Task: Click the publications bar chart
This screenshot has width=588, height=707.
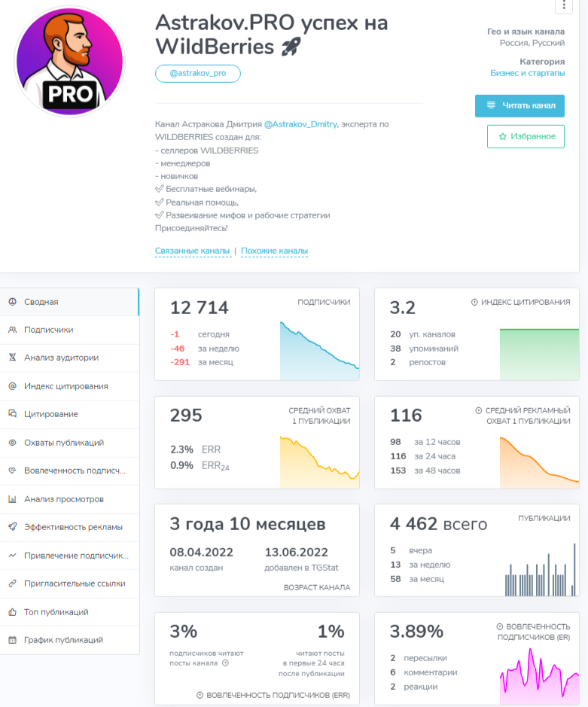Action: 541,569
